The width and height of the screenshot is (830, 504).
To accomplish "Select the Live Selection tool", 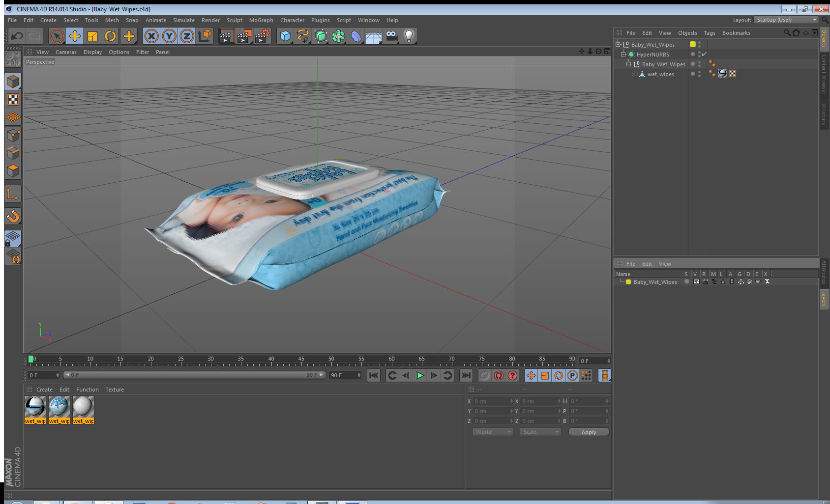I will [x=57, y=36].
